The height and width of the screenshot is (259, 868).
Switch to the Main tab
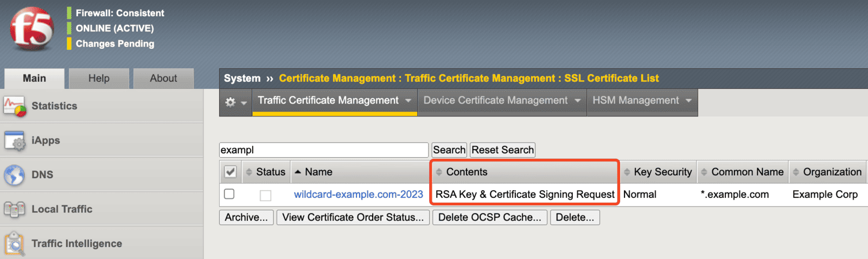click(34, 79)
